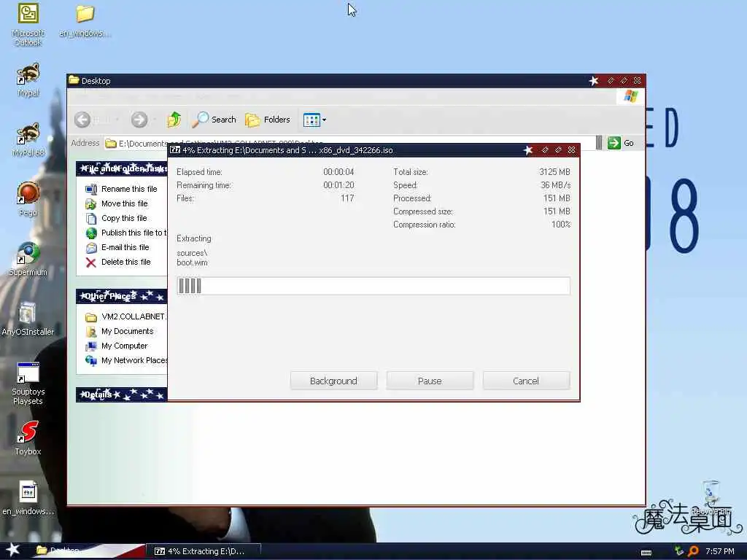Click the Desktop folder icon in the title bar
Viewport: 747px width, 560px height.
74,80
